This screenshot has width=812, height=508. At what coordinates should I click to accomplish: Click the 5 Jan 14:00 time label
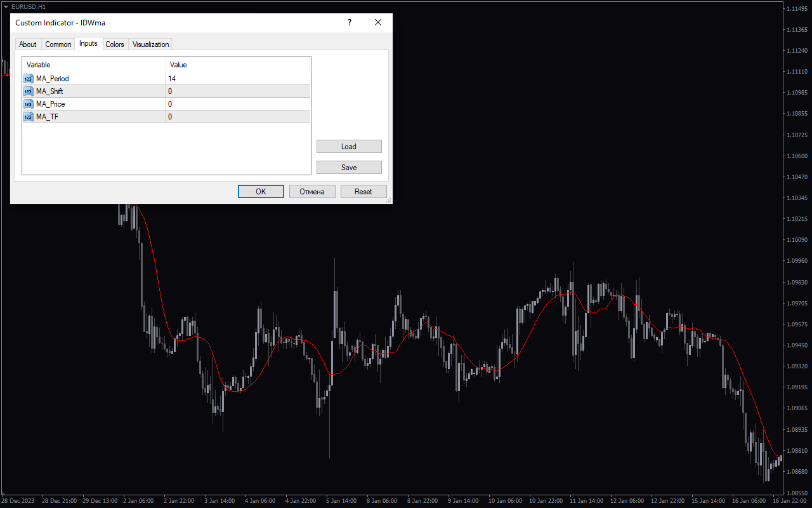(x=341, y=500)
